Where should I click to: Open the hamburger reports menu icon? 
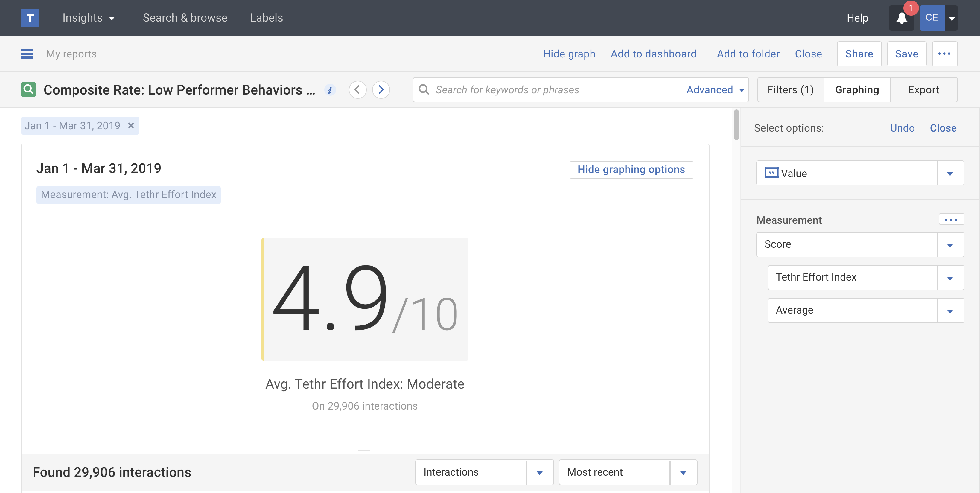[27, 54]
